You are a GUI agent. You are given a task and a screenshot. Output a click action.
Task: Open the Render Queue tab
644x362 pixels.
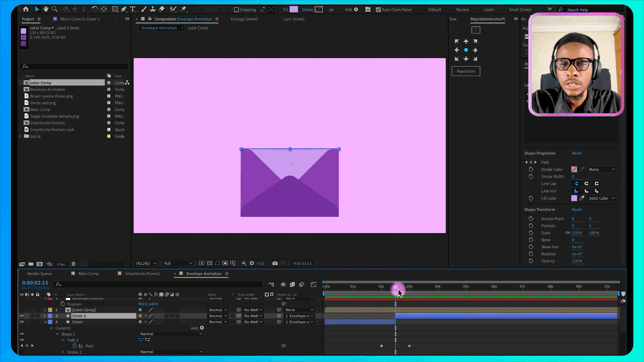39,274
